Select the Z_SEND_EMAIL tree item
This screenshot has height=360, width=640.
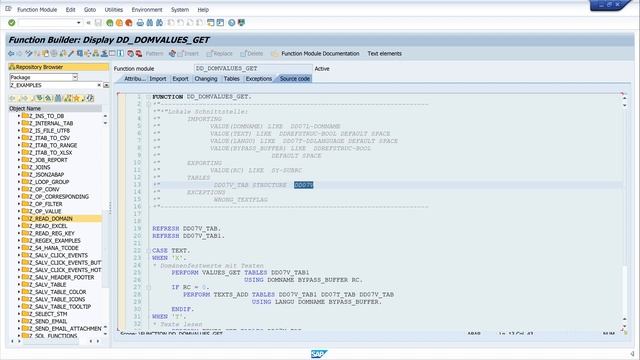(48, 321)
